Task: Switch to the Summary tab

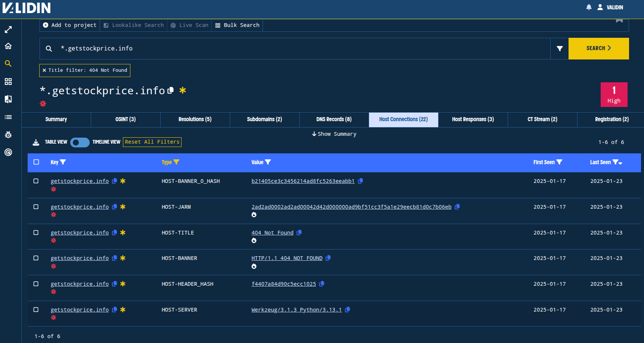Action: (56, 120)
